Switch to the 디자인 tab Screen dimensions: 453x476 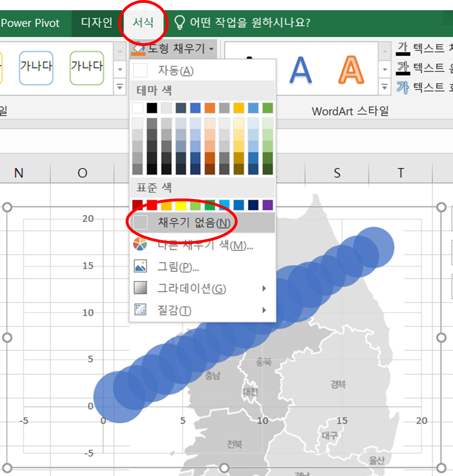(96, 23)
